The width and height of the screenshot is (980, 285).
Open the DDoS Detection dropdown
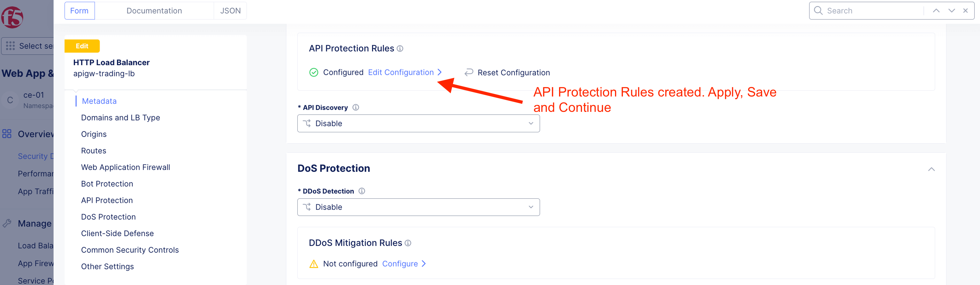(x=418, y=207)
